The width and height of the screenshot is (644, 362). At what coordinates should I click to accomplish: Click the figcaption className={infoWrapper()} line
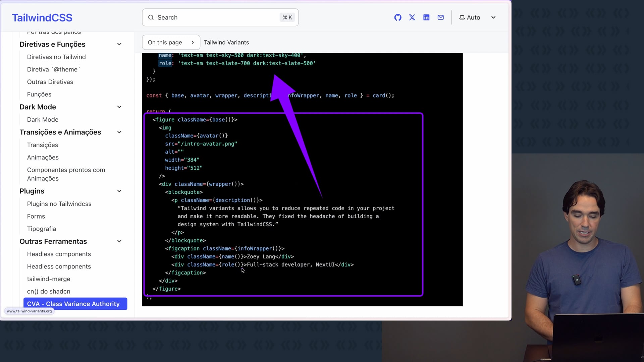(225, 248)
